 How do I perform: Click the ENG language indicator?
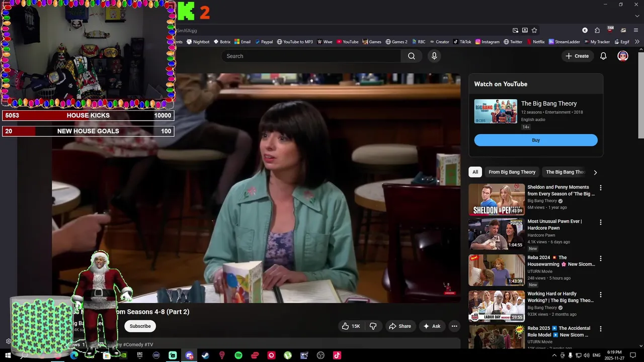[596, 355]
